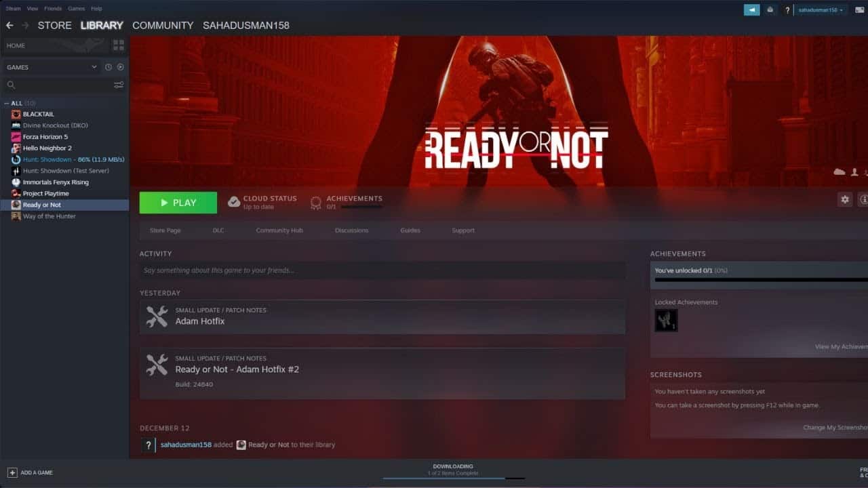Click the activity status input field
Viewport: 868px width, 488px height.
382,270
